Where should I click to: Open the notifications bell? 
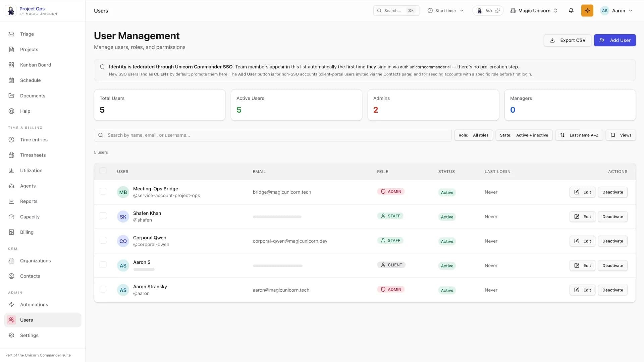pyautogui.click(x=571, y=11)
